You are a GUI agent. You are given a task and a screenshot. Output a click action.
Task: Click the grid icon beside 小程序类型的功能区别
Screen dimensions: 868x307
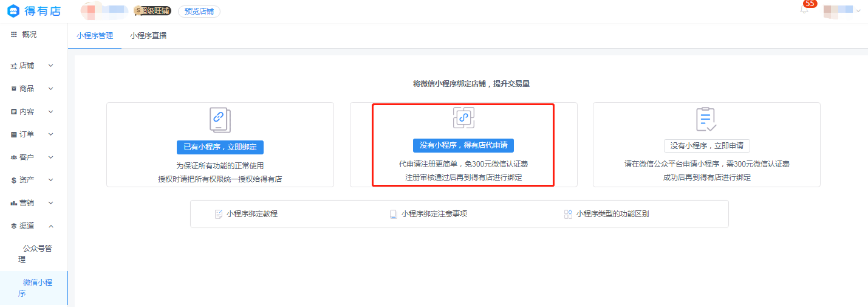click(568, 214)
